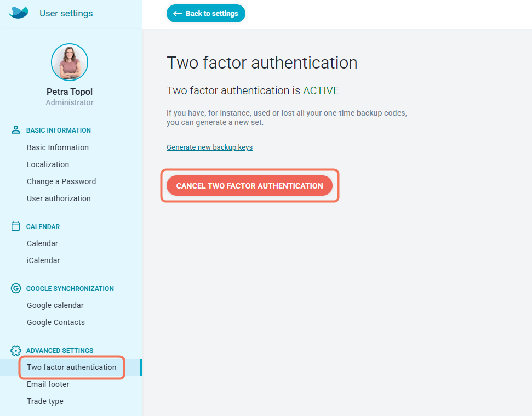Open iCalendar settings
This screenshot has width=532, height=416.
[43, 260]
